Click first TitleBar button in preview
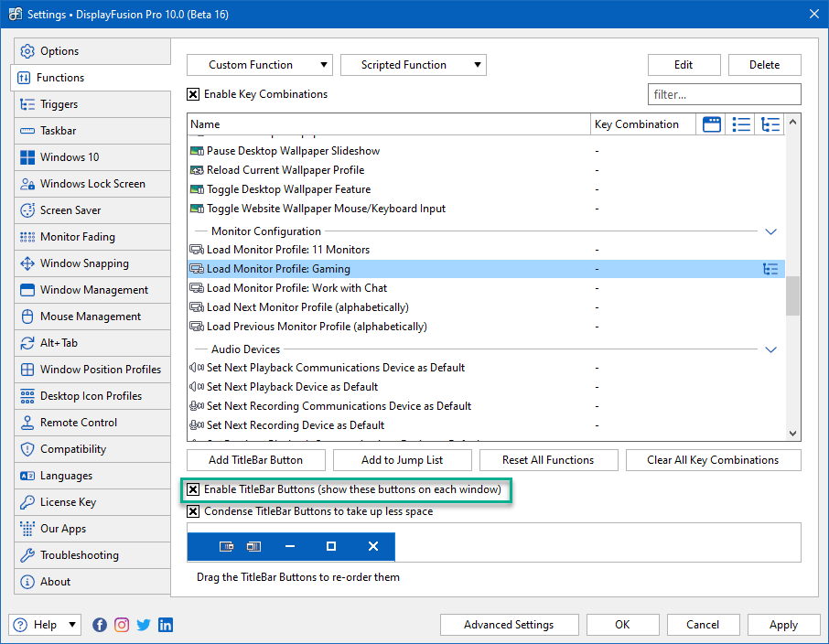This screenshot has height=644, width=829. coord(226,546)
